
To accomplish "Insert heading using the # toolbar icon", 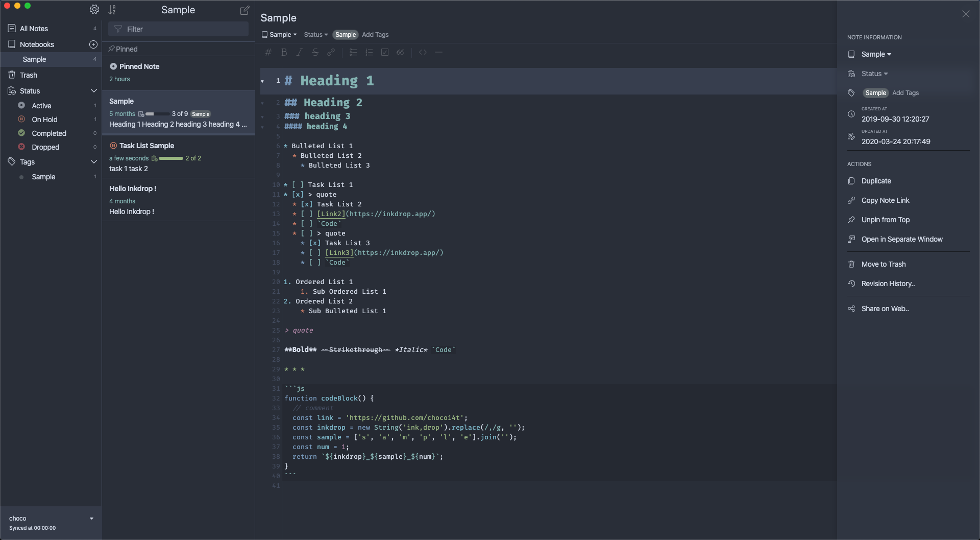I will click(x=268, y=52).
